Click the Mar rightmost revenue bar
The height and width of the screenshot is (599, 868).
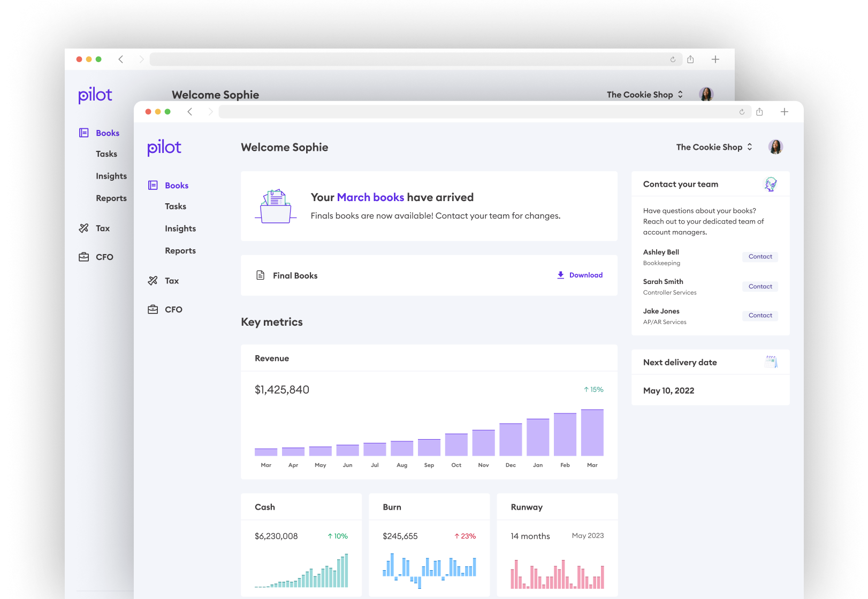592,433
